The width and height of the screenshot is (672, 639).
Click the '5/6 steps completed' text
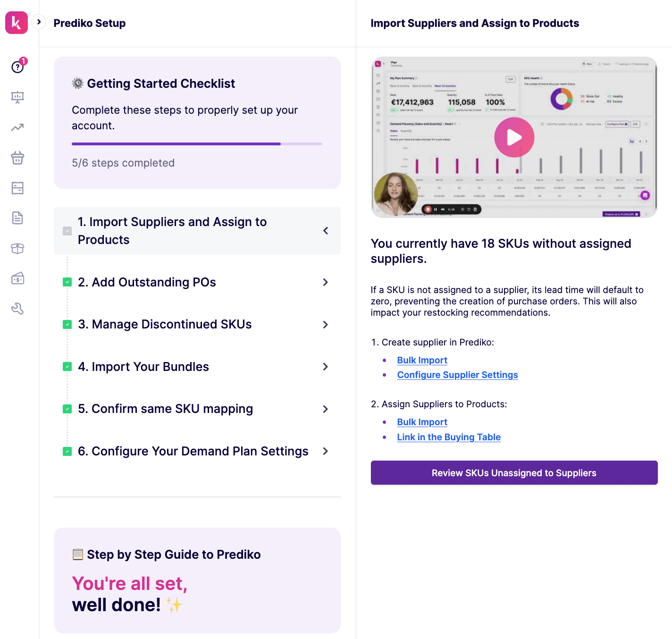[123, 163]
